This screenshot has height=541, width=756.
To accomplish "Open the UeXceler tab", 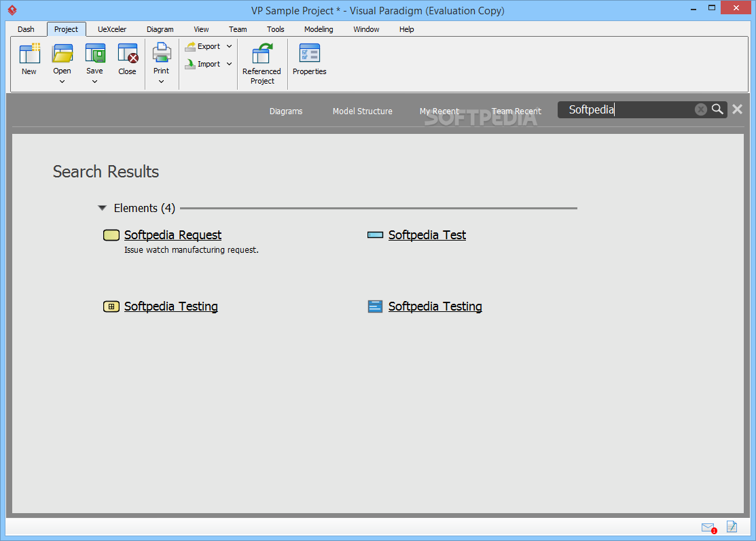I will click(112, 29).
